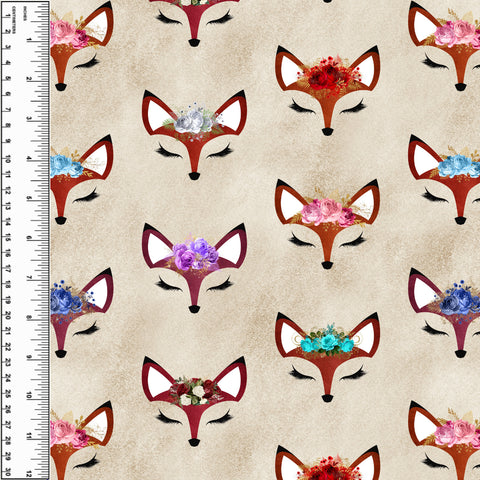Select the fox with purple flower crown
The image size is (480, 480).
pyautogui.click(x=194, y=268)
